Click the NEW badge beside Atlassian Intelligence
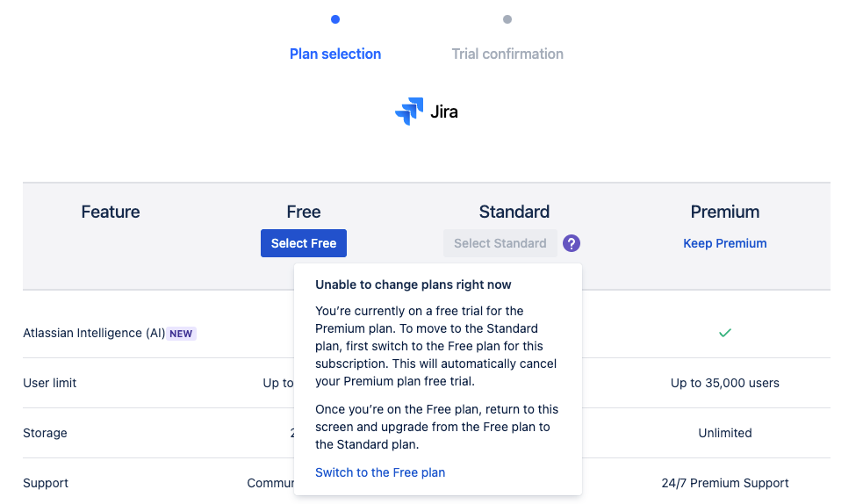This screenshot has width=863, height=504. click(x=181, y=334)
